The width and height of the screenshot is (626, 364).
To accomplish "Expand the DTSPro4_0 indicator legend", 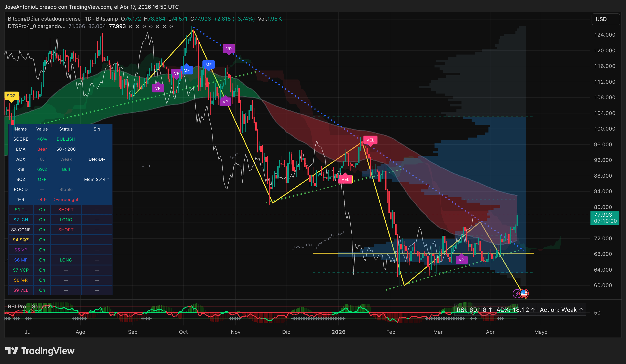I will [x=36, y=26].
